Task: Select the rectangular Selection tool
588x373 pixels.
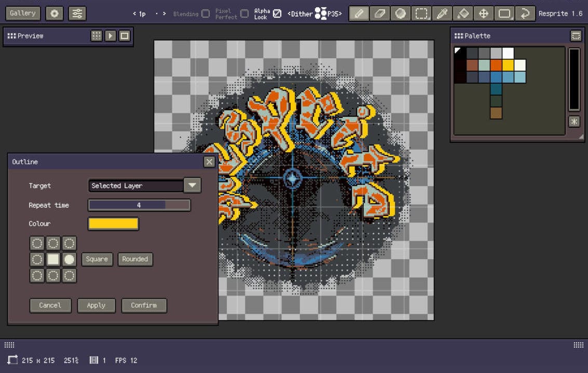Action: pos(421,14)
